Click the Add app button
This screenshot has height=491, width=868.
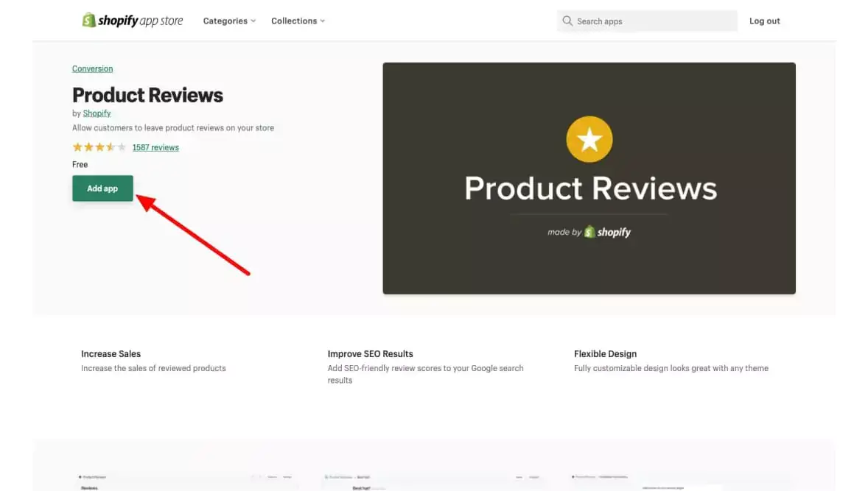tap(102, 188)
